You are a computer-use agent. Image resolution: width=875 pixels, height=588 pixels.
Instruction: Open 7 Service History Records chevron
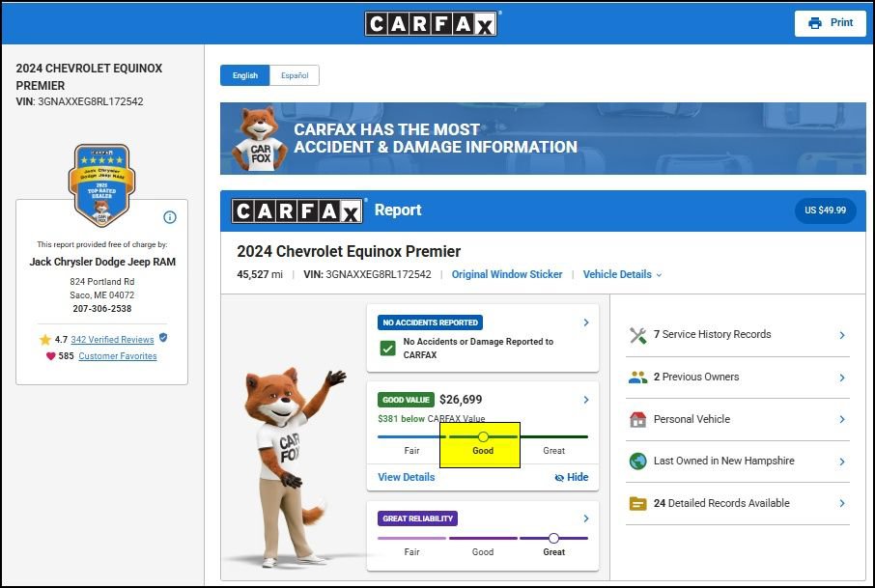pos(842,335)
